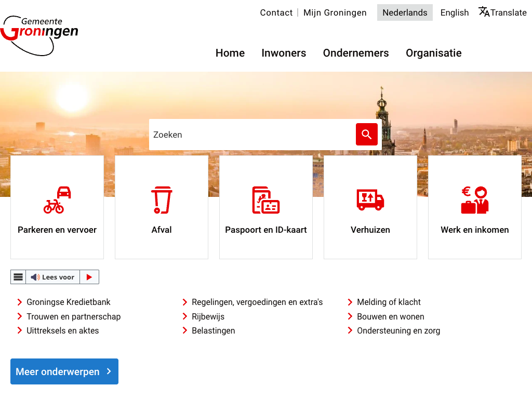Click the red magnifier search button

pos(366,135)
